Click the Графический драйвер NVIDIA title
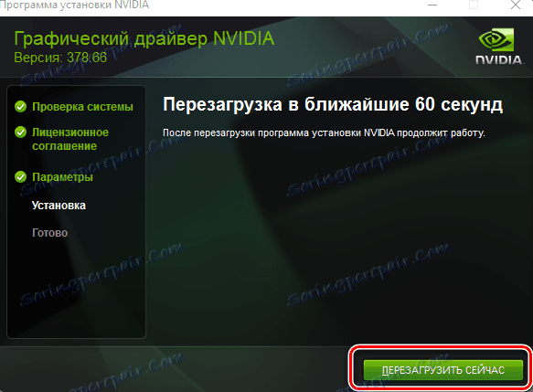This screenshot has height=392, width=533. tap(144, 38)
